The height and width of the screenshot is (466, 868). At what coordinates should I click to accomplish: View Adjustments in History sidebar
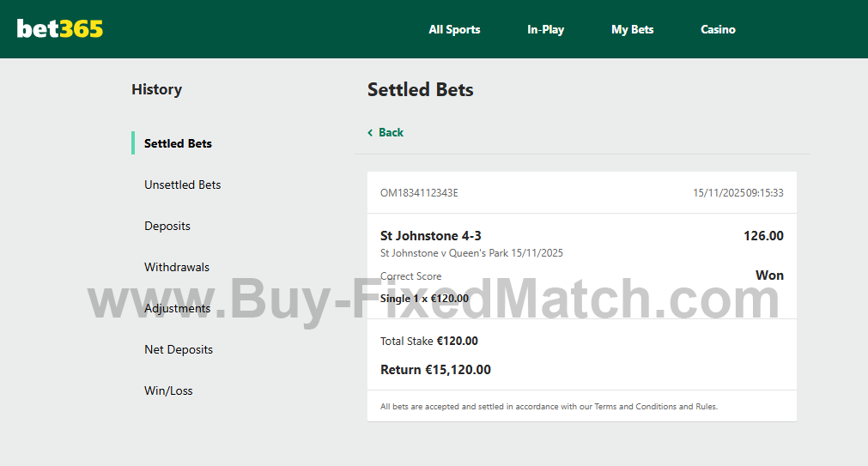tap(177, 308)
